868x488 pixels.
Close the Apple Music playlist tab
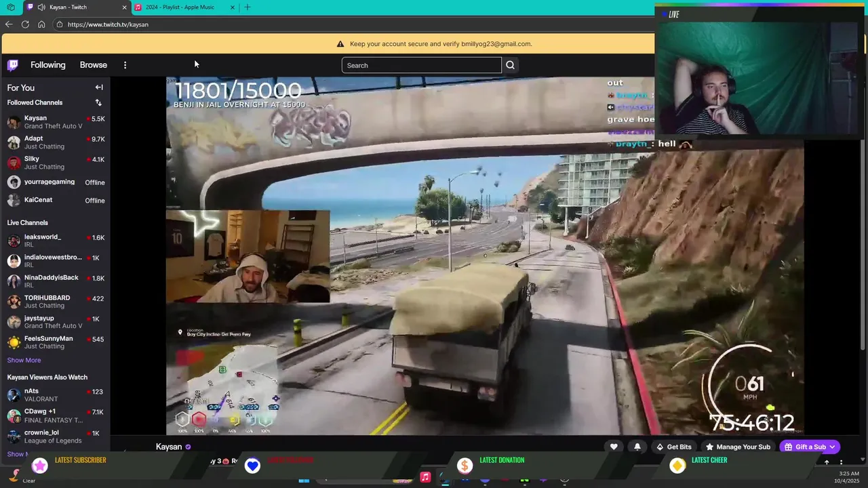tap(233, 7)
